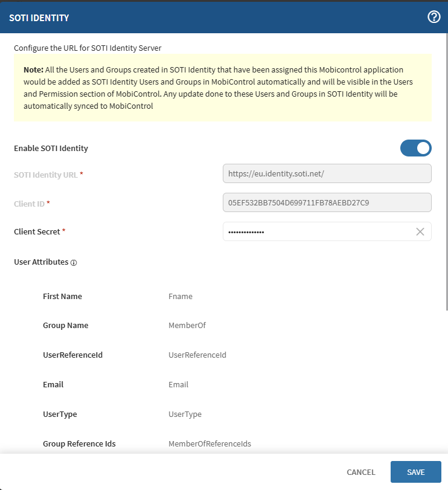Save the SOTI Identity configuration
Image resolution: width=448 pixels, height=490 pixels.
415,472
